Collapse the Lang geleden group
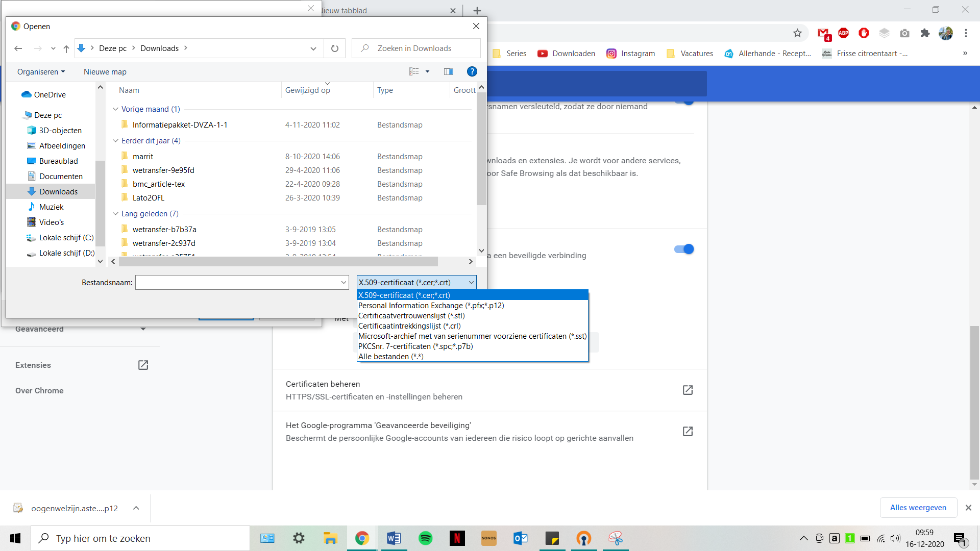 click(116, 214)
